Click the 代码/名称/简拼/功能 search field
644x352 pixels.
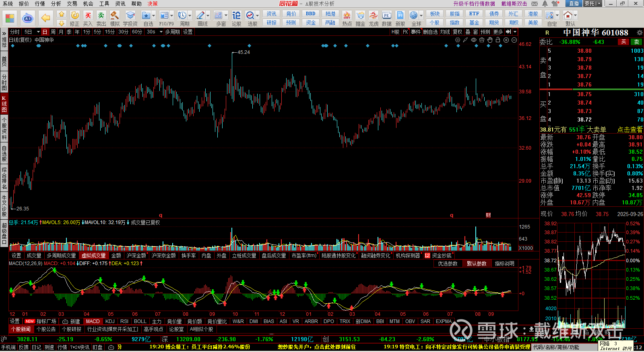(x=564, y=347)
